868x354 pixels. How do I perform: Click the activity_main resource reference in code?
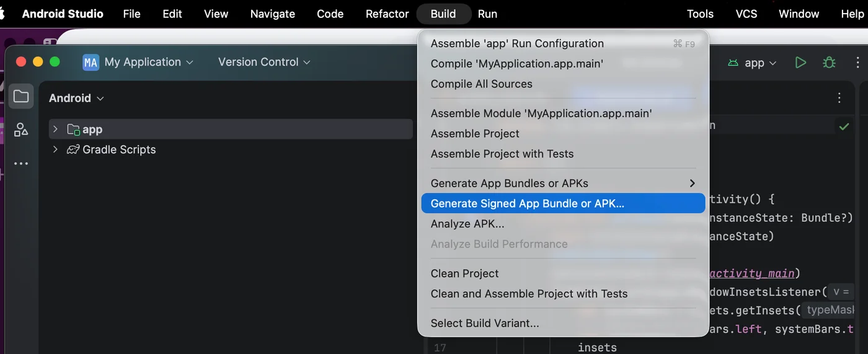(x=751, y=273)
